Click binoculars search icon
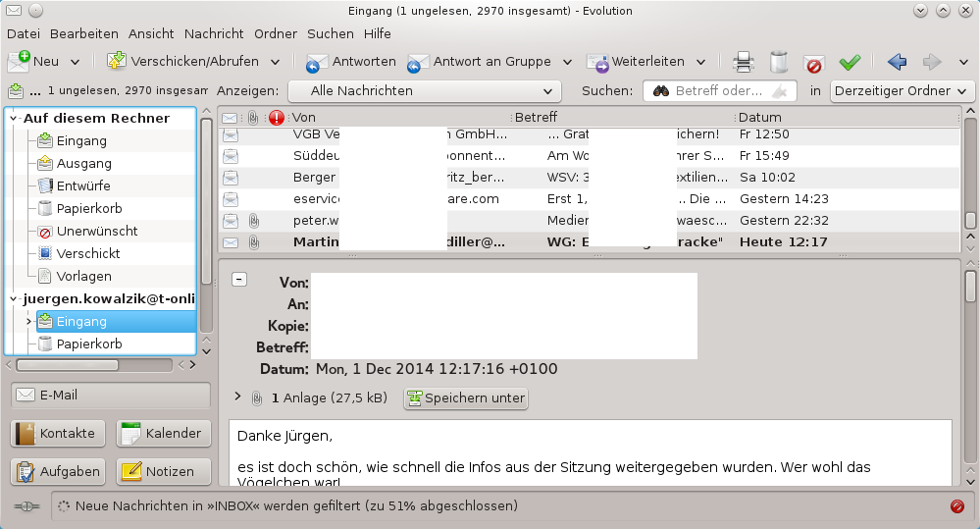The image size is (980, 529). [660, 91]
